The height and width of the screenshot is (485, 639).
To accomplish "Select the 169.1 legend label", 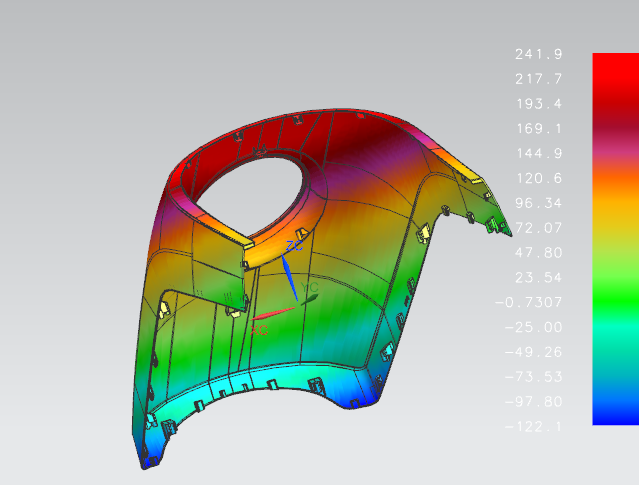I will point(539,129).
